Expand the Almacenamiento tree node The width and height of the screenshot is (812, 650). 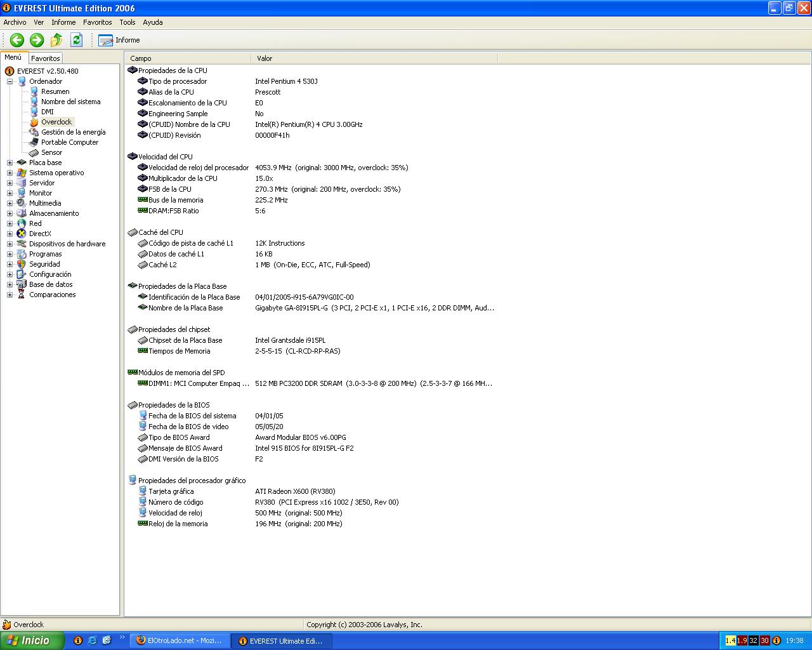pos(10,213)
